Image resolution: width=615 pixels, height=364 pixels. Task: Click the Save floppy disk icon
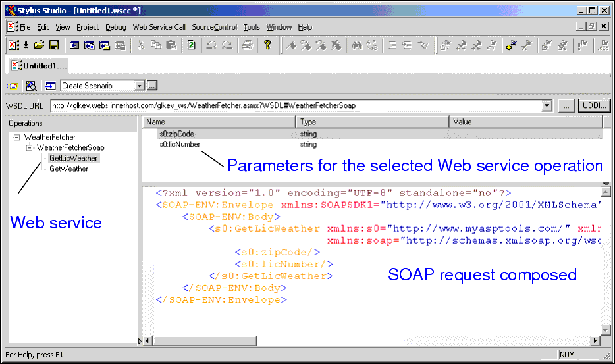[x=54, y=45]
